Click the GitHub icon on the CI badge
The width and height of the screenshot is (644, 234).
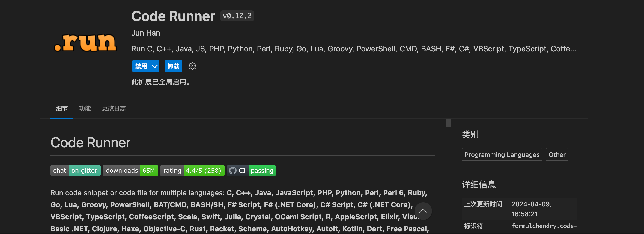pyautogui.click(x=233, y=170)
